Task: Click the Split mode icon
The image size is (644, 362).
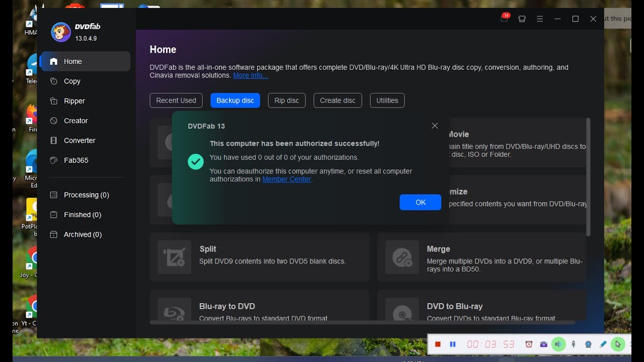Action: (x=175, y=257)
